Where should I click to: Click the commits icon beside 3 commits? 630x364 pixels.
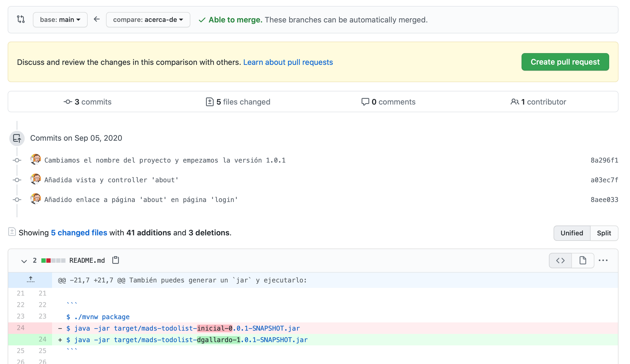(68, 102)
